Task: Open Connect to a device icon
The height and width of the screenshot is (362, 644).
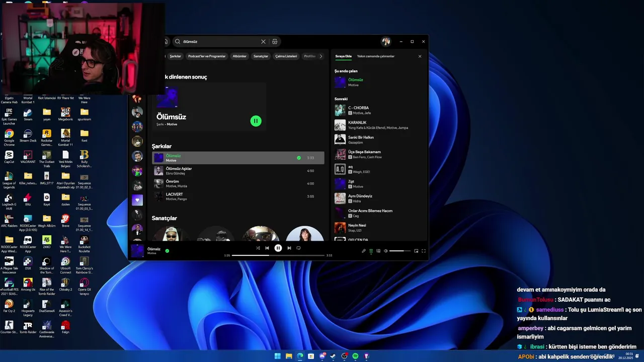Action: [x=378, y=251]
